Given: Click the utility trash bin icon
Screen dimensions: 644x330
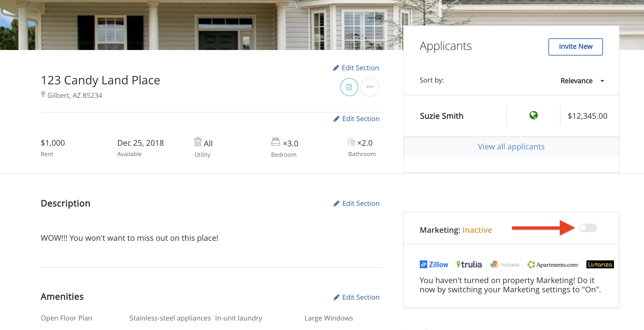Looking at the screenshot, I should coord(198,142).
